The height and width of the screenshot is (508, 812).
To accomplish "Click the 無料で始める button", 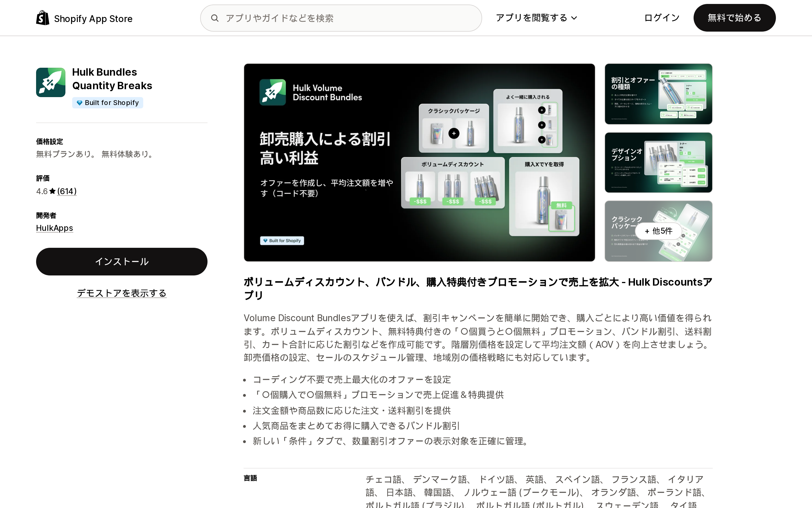I will (x=734, y=18).
